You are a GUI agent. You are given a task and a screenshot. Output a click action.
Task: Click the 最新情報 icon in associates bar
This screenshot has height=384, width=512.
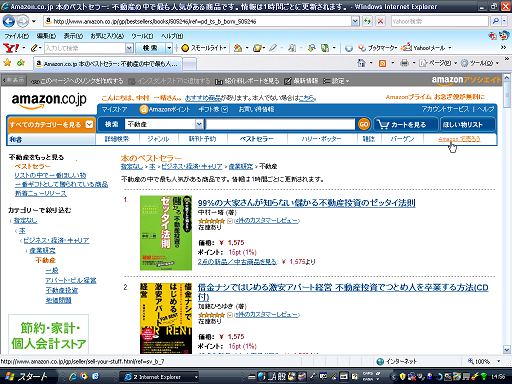[x=288, y=81]
